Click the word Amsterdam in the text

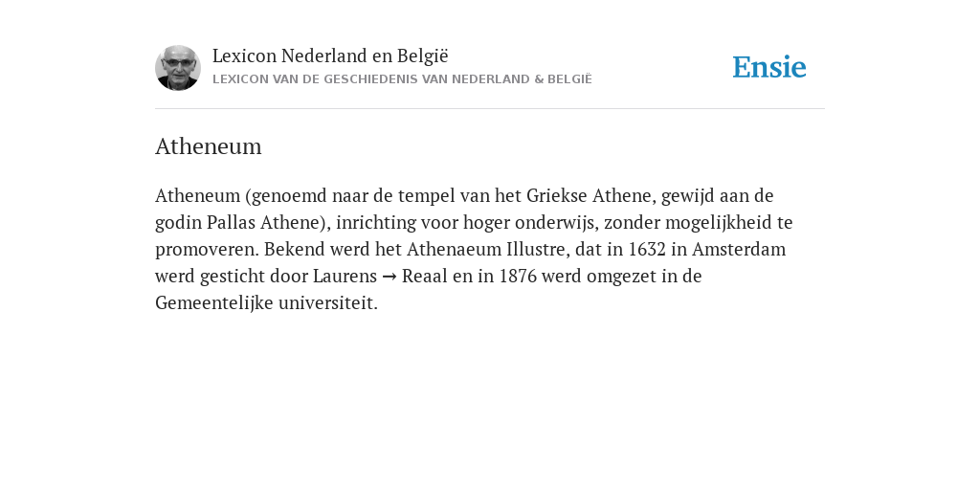pyautogui.click(x=739, y=249)
